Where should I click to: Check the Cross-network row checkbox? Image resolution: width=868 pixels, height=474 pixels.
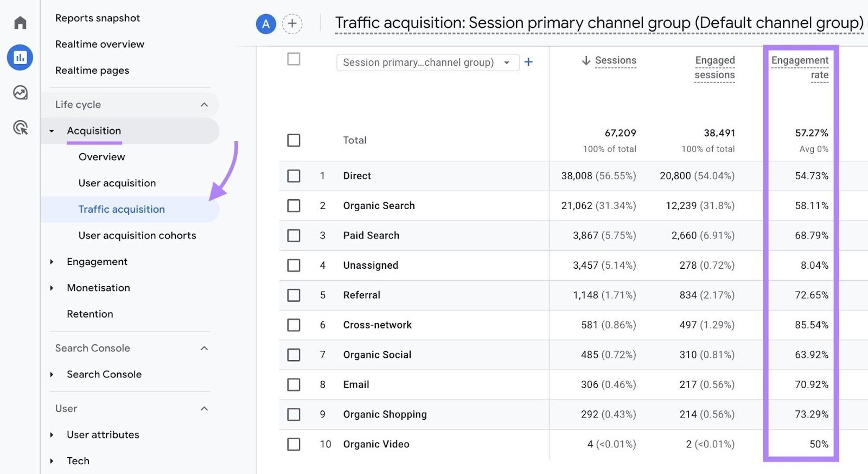pos(293,325)
